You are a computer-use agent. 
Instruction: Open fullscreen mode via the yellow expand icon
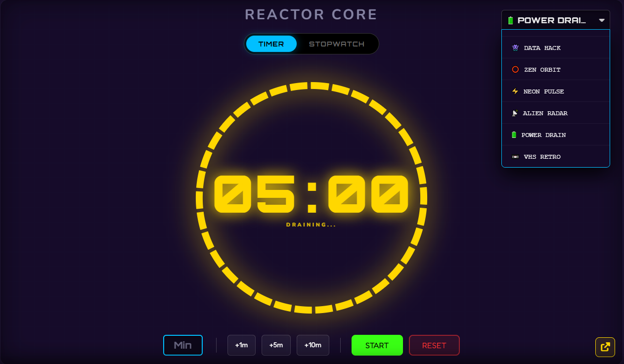click(x=605, y=347)
